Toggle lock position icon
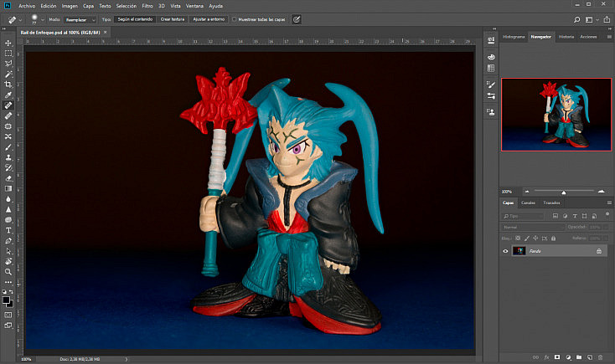Screen dimensions: 615x364 (x=535, y=238)
